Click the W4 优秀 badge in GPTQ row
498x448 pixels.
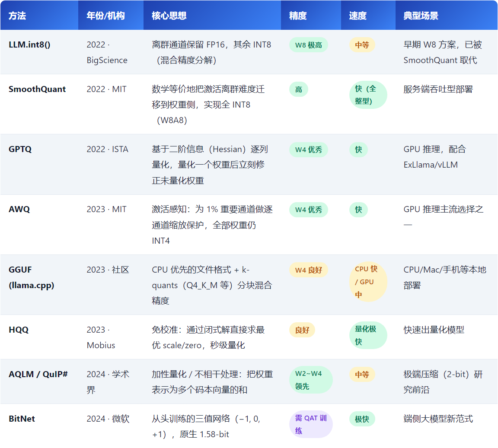pyautogui.click(x=308, y=149)
